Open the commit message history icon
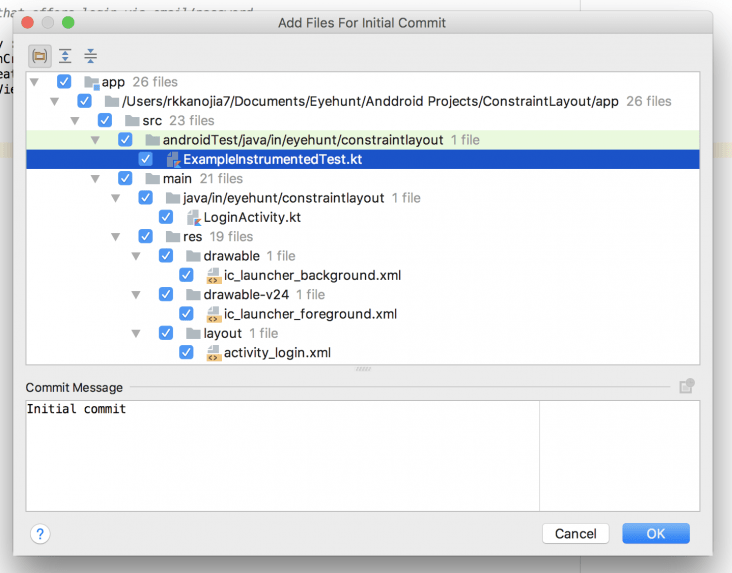The height and width of the screenshot is (573, 732). pos(687,386)
